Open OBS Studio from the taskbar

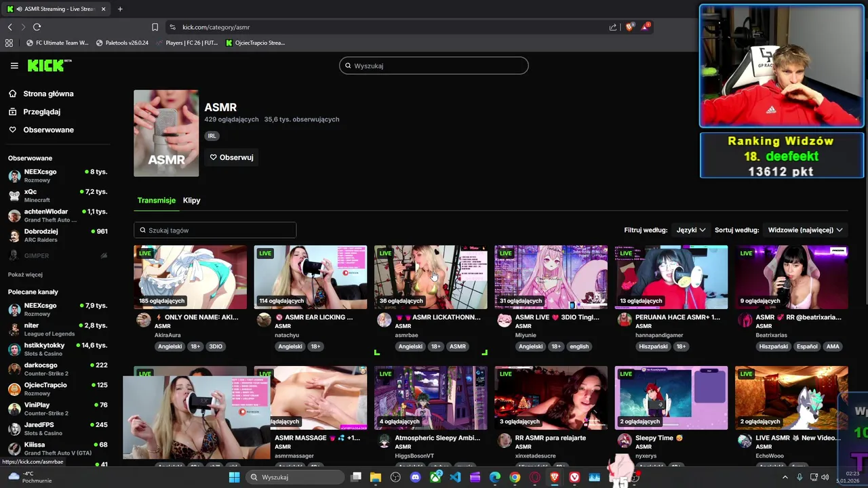pyautogui.click(x=395, y=477)
